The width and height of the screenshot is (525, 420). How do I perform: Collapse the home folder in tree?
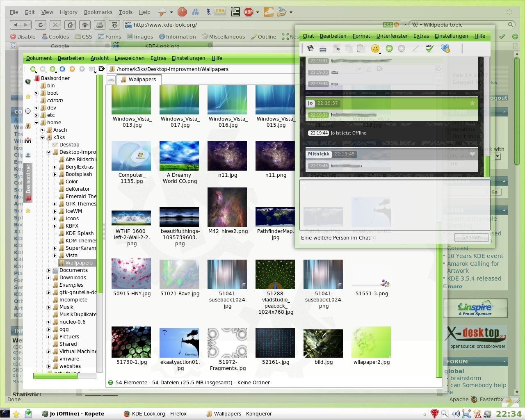(x=36, y=123)
